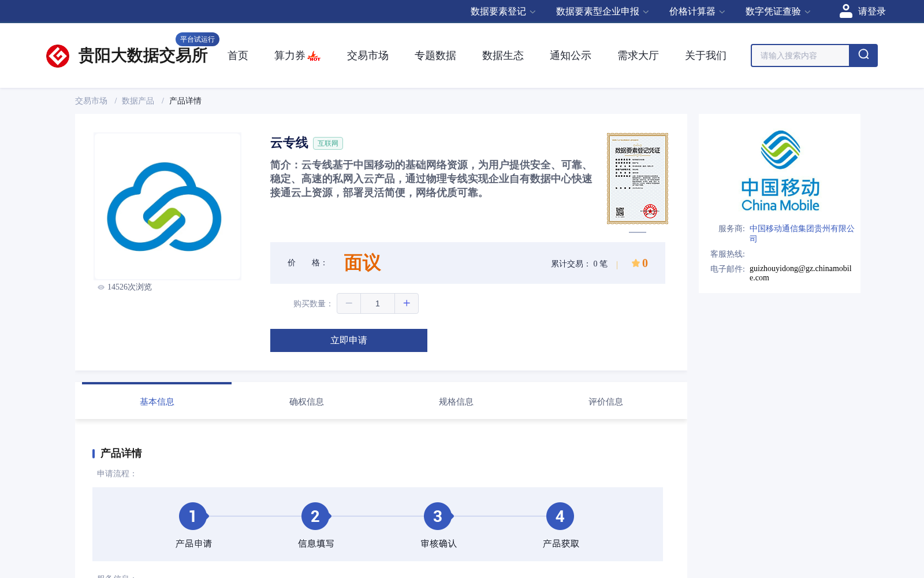Image resolution: width=924 pixels, height=578 pixels.
Task: Click 交易市场 in the breadcrumb
Action: pos(91,101)
